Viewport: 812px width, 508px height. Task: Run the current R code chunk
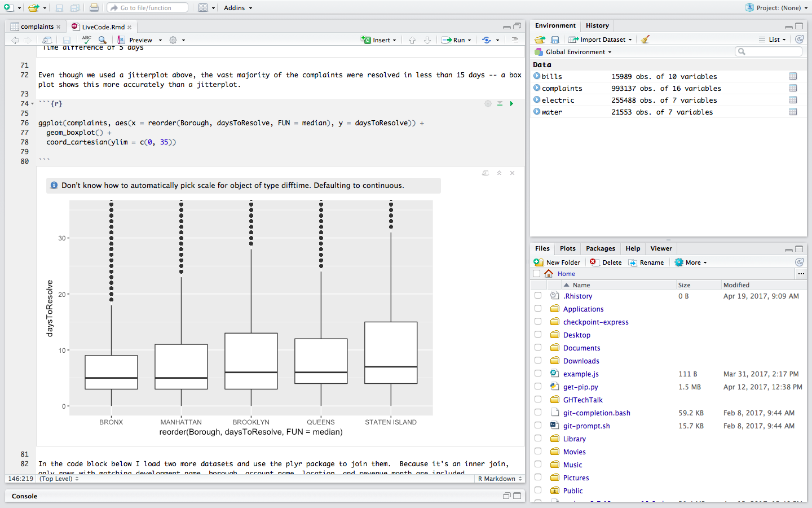[511, 104]
